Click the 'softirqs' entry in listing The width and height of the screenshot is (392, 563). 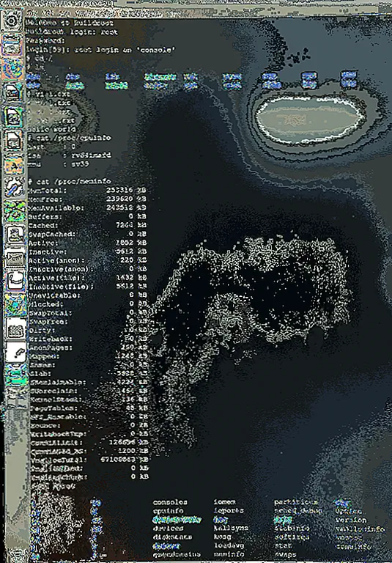292,537
